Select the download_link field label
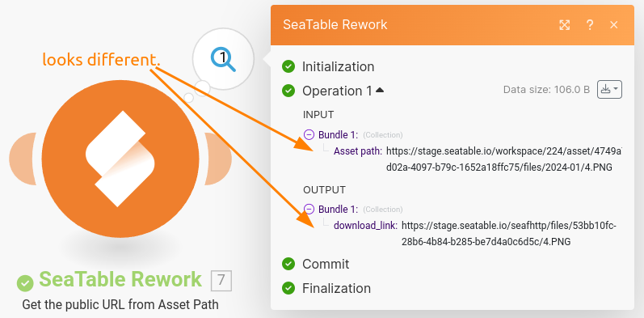 pos(365,226)
